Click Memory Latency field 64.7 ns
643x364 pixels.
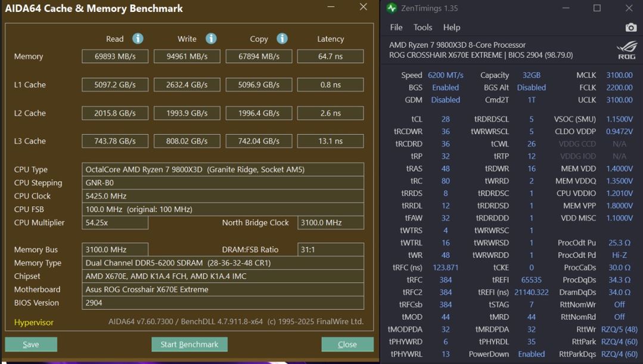point(331,56)
